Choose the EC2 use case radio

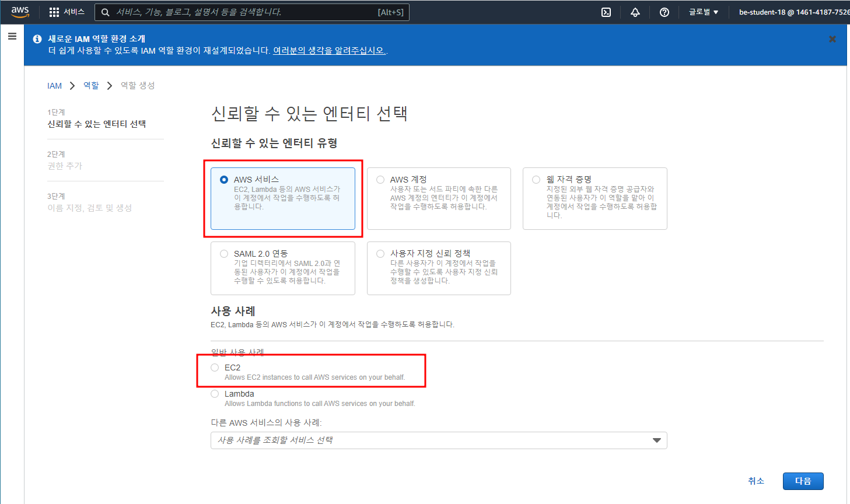click(x=215, y=367)
